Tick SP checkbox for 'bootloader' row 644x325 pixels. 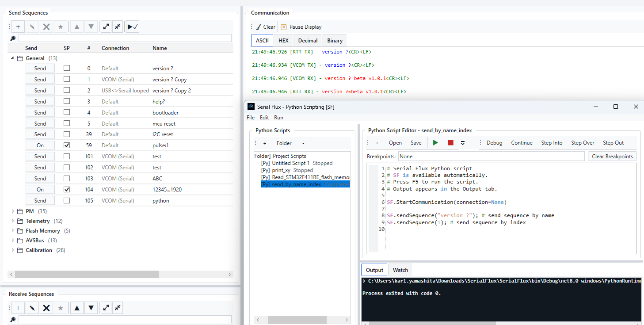[67, 112]
